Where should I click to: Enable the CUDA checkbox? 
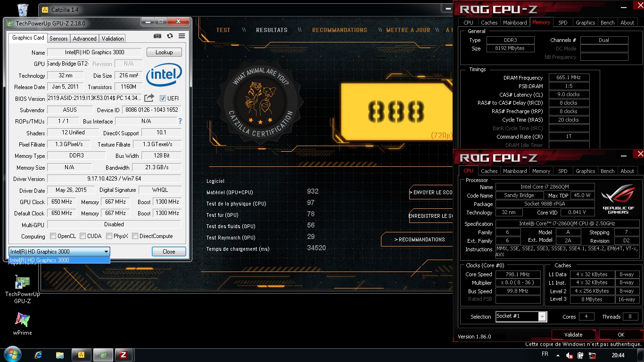click(x=83, y=236)
